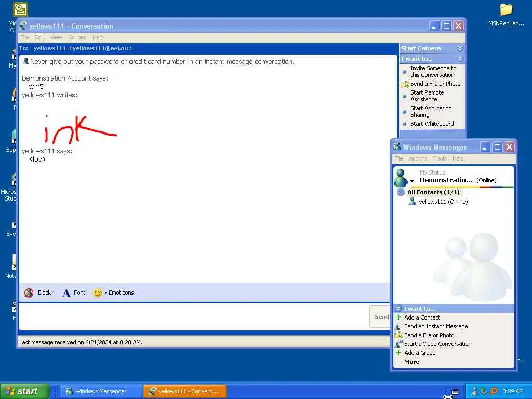This screenshot has width=532, height=399.
Task: Open File menu in Windows Messenger
Action: [398, 158]
